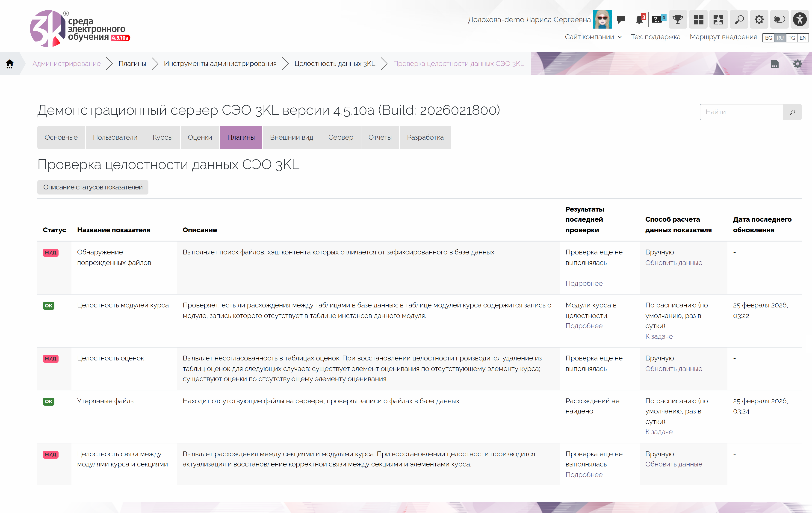Image resolution: width=812 pixels, height=513 pixels.
Task: Switch language to EN
Action: coord(803,38)
